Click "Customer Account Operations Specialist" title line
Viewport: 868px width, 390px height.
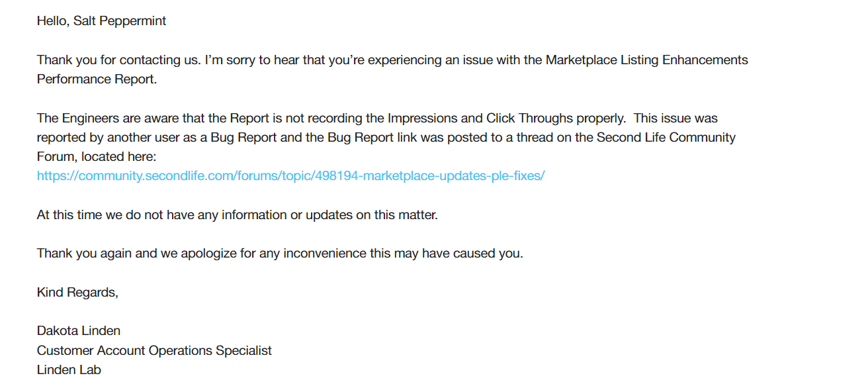tap(154, 351)
